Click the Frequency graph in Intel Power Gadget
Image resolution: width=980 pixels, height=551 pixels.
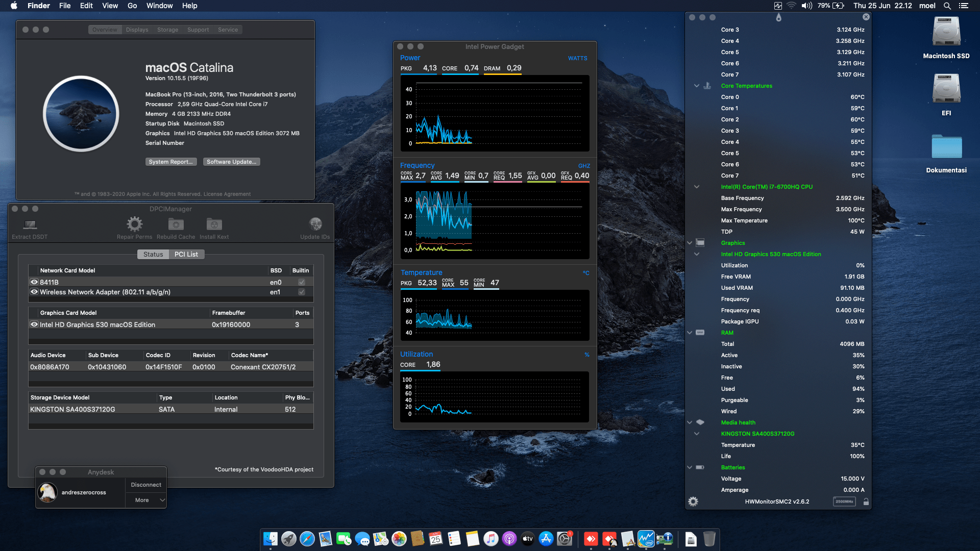[495, 221]
